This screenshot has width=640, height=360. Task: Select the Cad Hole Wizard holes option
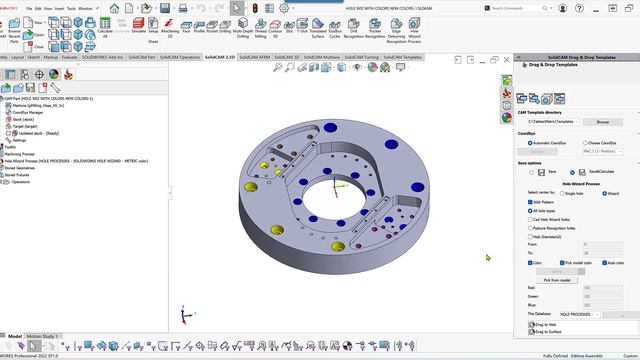point(530,220)
